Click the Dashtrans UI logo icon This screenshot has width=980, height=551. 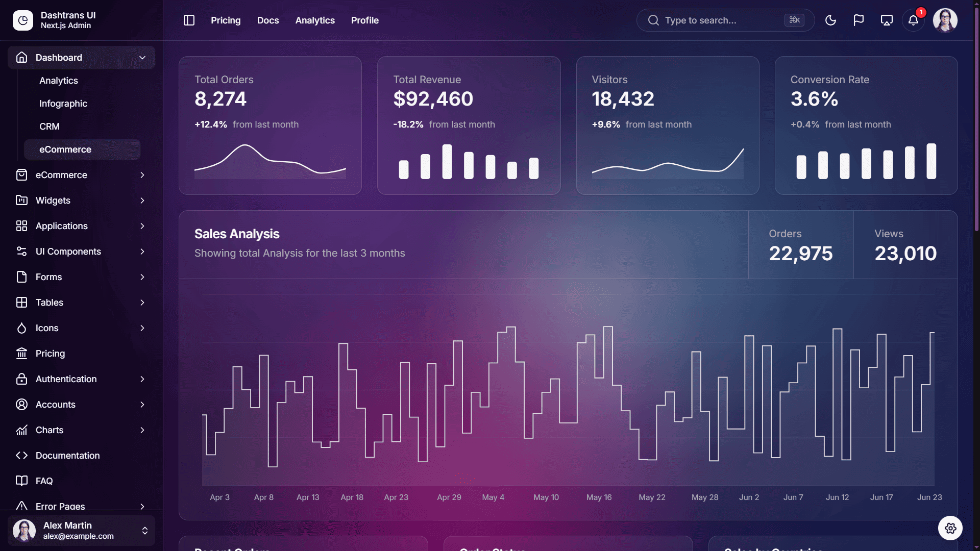(23, 20)
